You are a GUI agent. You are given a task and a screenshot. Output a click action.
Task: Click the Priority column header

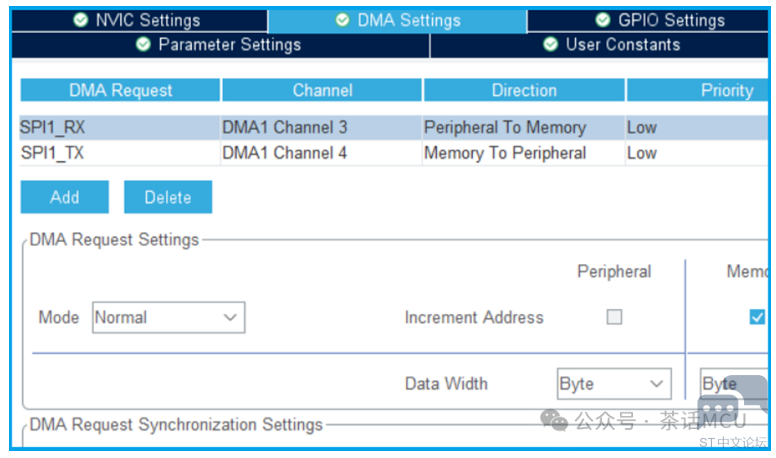point(726,90)
